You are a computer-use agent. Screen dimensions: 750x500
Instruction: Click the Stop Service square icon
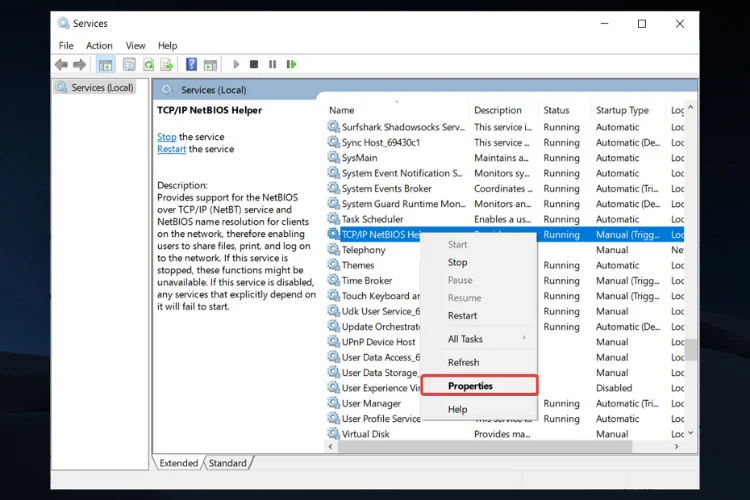pyautogui.click(x=254, y=64)
